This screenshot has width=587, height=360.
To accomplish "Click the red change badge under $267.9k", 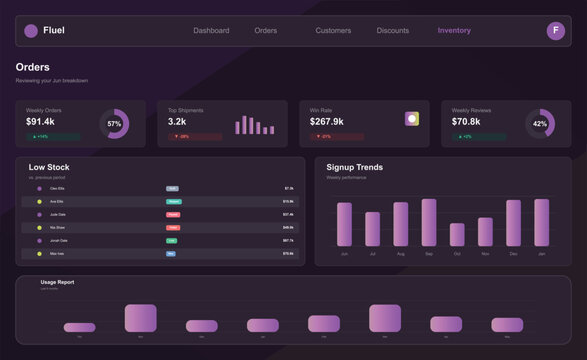I will [337, 137].
